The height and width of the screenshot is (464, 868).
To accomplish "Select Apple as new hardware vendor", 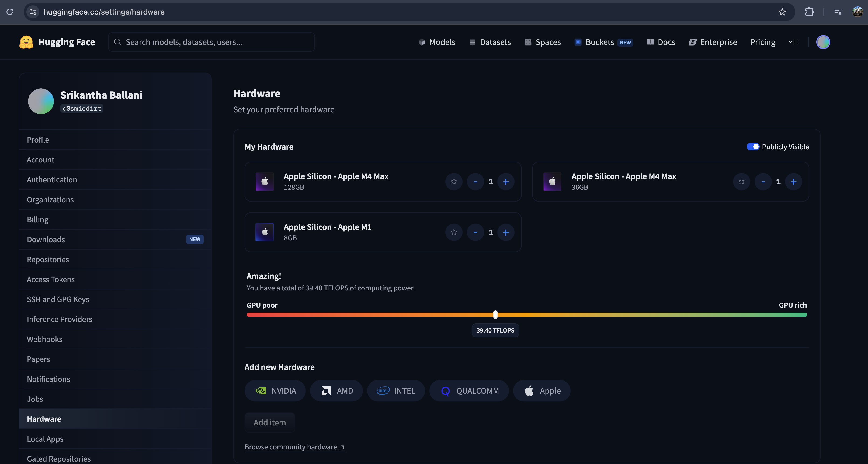I will (x=542, y=390).
